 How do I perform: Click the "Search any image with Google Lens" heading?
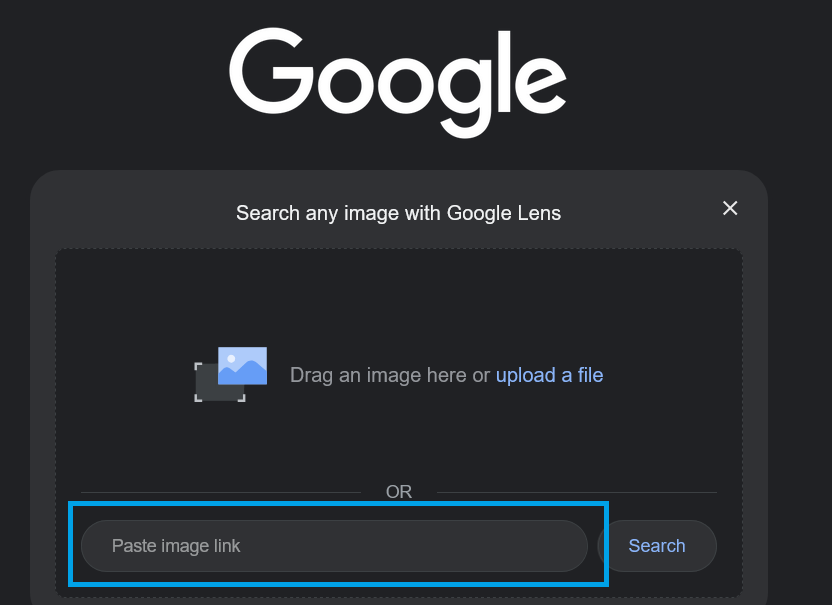tap(398, 213)
